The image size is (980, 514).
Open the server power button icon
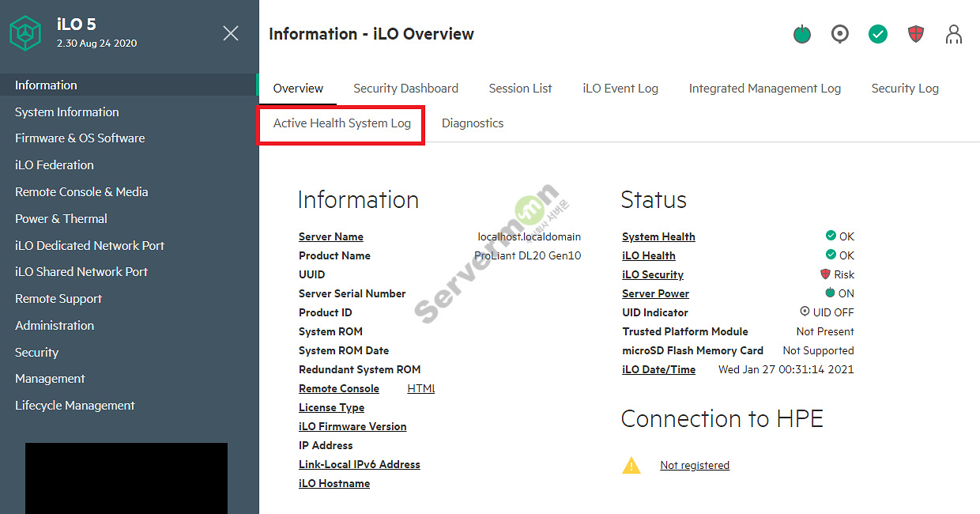pyautogui.click(x=802, y=34)
